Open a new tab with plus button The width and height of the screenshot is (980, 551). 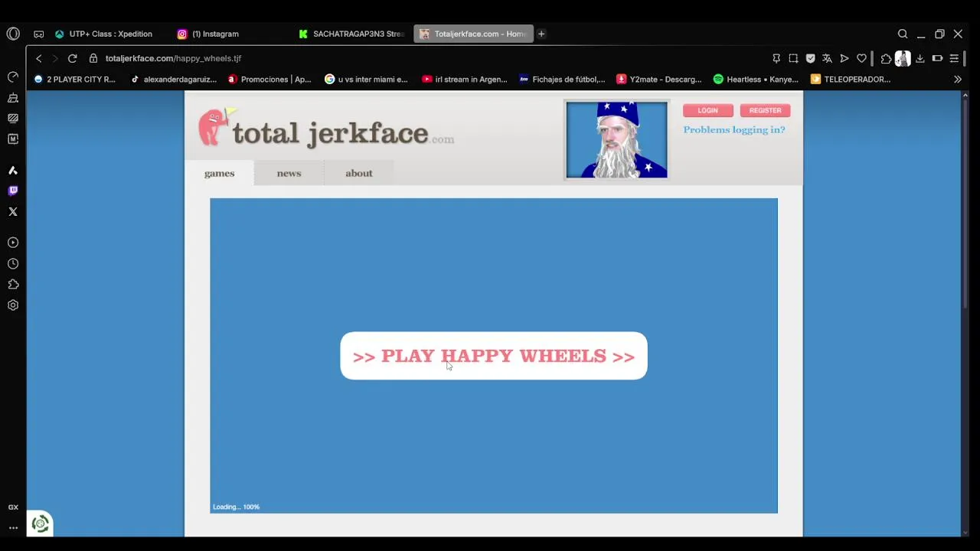(541, 34)
